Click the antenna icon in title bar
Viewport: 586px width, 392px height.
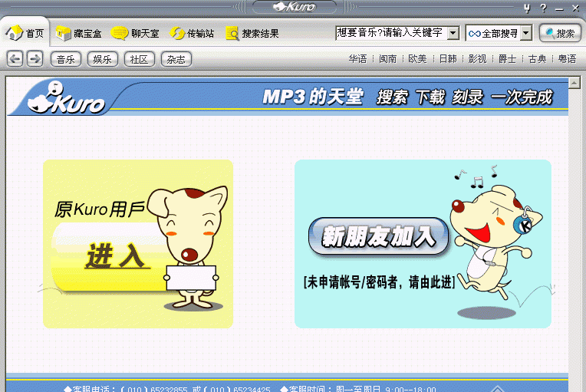click(x=527, y=8)
